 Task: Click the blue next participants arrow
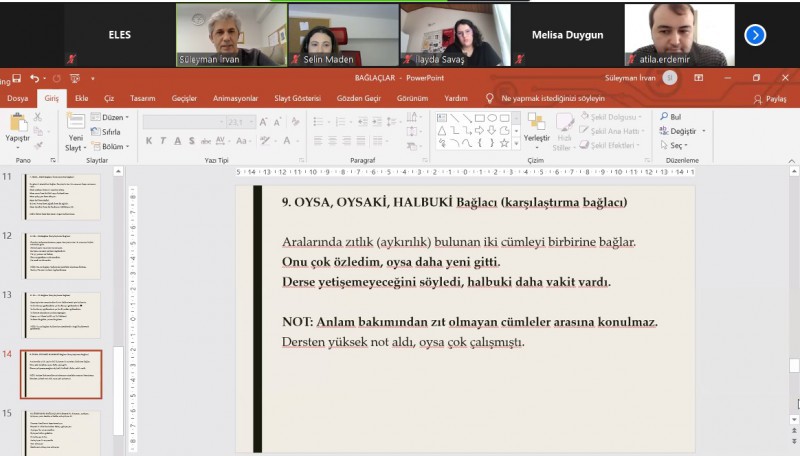point(755,35)
